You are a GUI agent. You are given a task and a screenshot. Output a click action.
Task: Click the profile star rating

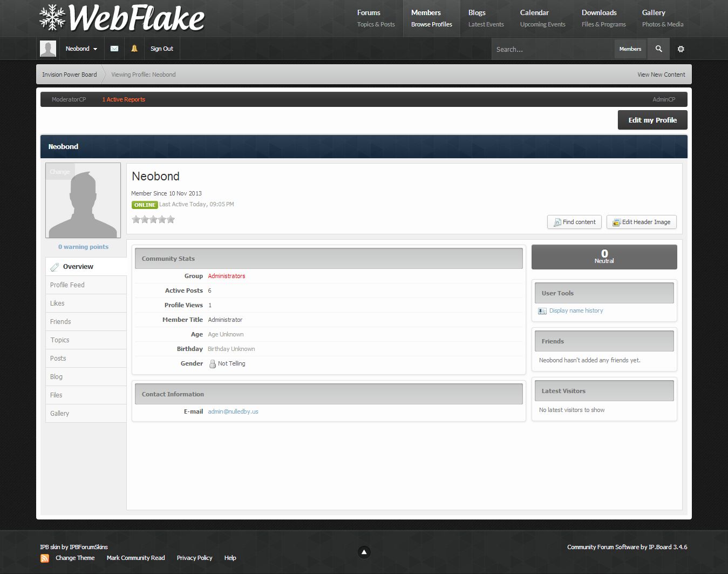tap(153, 219)
